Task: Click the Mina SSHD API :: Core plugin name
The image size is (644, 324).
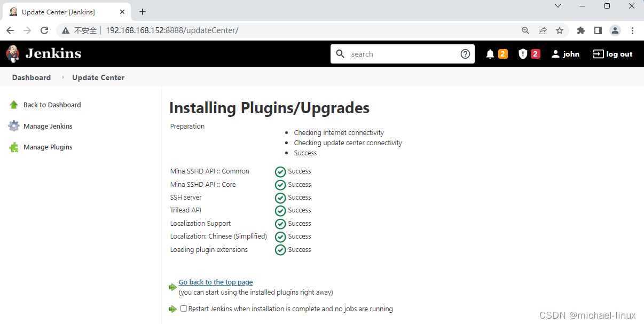Action: [203, 185]
